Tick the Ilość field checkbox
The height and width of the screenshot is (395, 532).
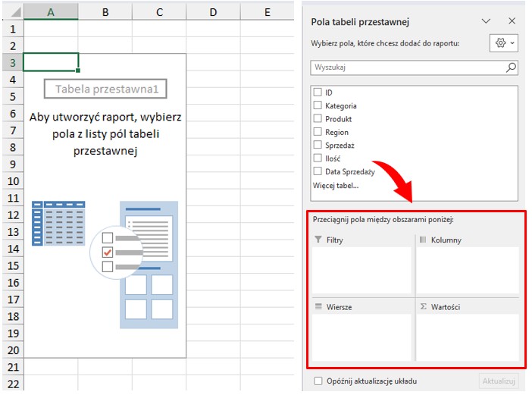pos(318,158)
